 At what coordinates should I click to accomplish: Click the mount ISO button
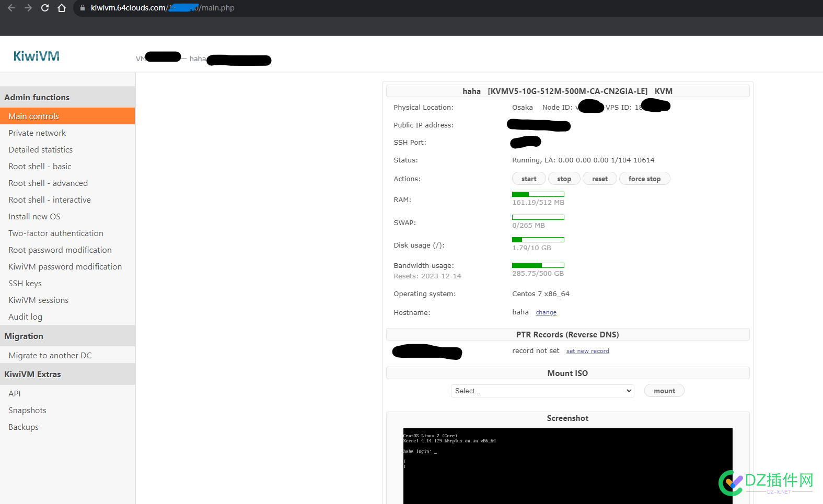click(664, 391)
